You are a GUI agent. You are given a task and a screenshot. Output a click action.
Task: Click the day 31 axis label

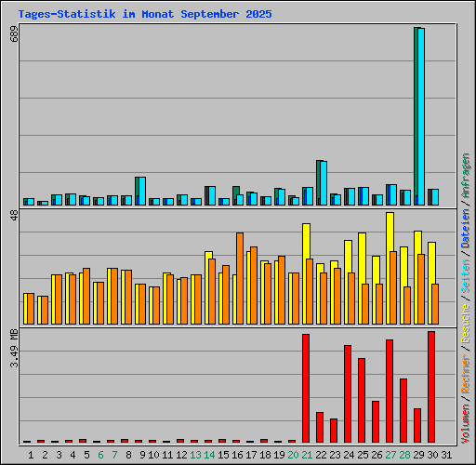pyautogui.click(x=446, y=455)
